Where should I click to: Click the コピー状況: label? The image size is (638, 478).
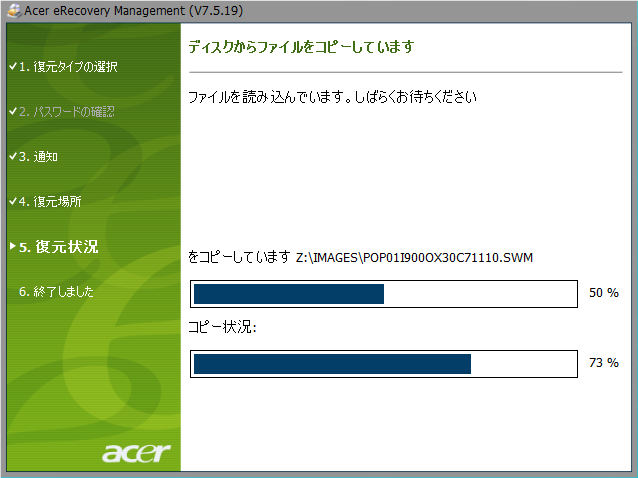pos(222,327)
